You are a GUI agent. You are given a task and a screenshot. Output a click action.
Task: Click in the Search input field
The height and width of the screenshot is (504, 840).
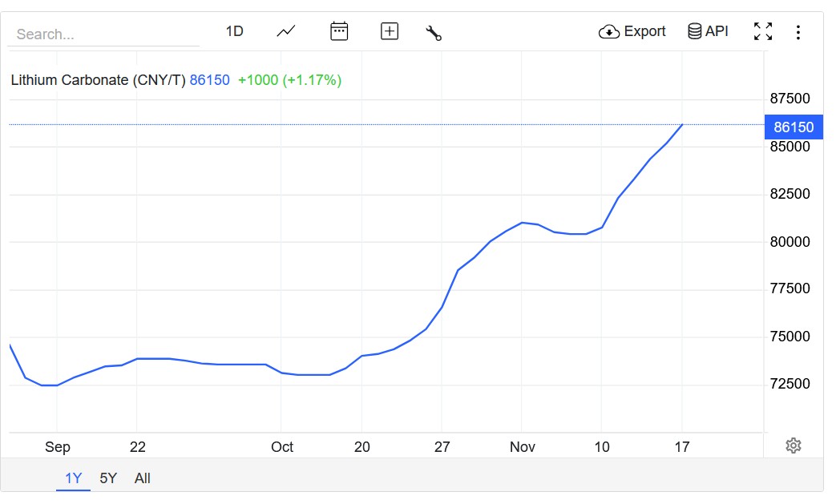(x=103, y=34)
